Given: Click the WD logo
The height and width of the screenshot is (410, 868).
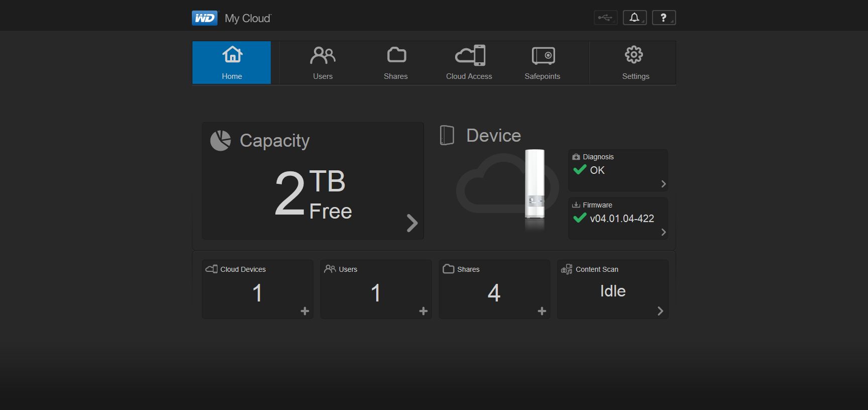Looking at the screenshot, I should click(205, 18).
